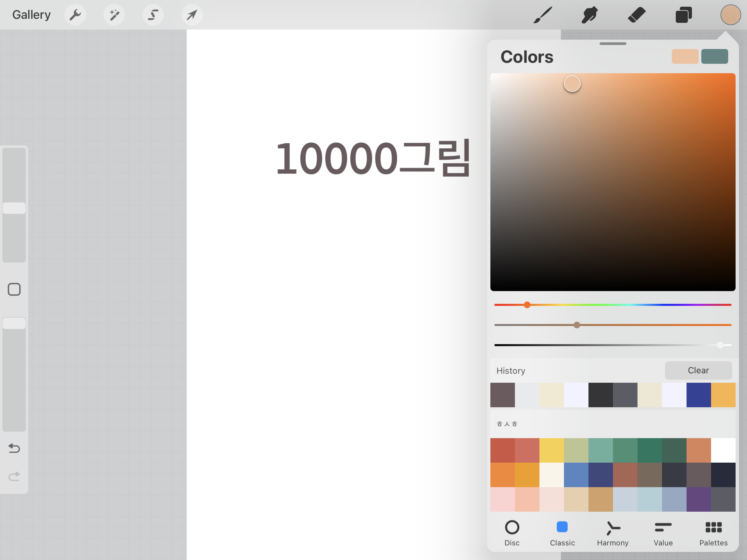This screenshot has width=747, height=560.
Task: Choose the tan brown palette swatch
Action: tap(601, 499)
